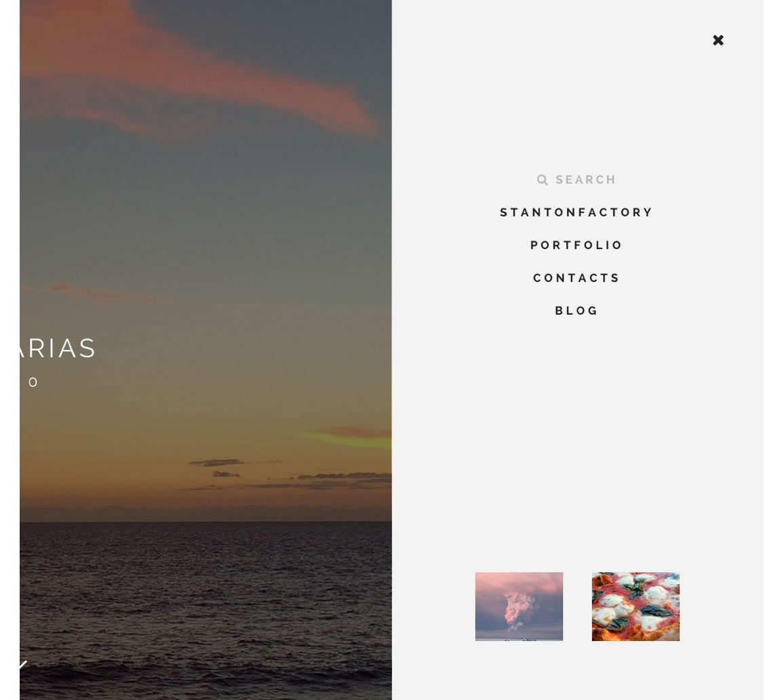Click the ARIAS hero heading text
Screen dimensions: 780x700
(57, 348)
